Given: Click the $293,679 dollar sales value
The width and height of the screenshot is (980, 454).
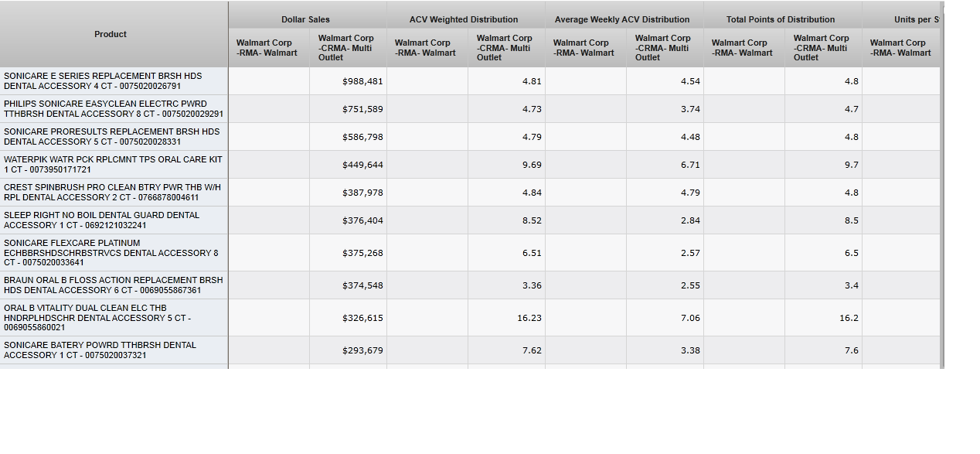Looking at the screenshot, I should 362,350.
